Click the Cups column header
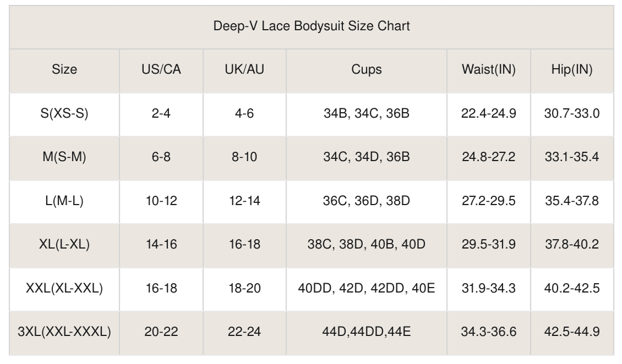The height and width of the screenshot is (364, 622). pyautogui.click(x=367, y=70)
